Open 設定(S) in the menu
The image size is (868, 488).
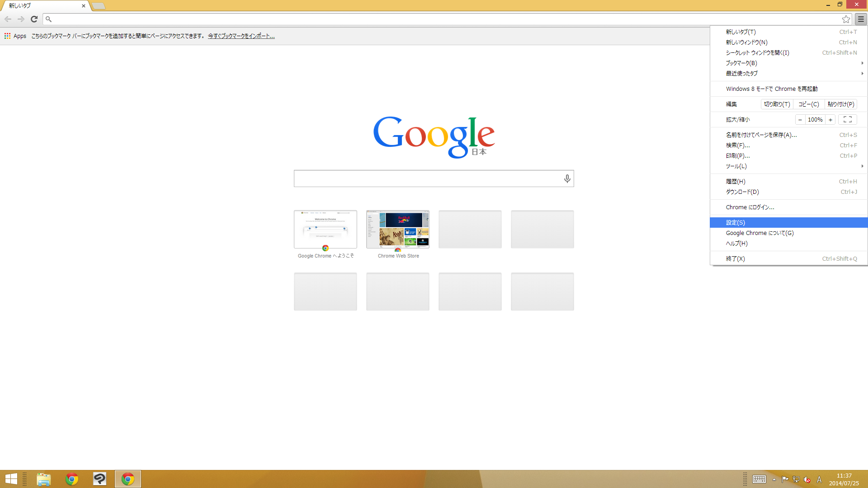789,222
